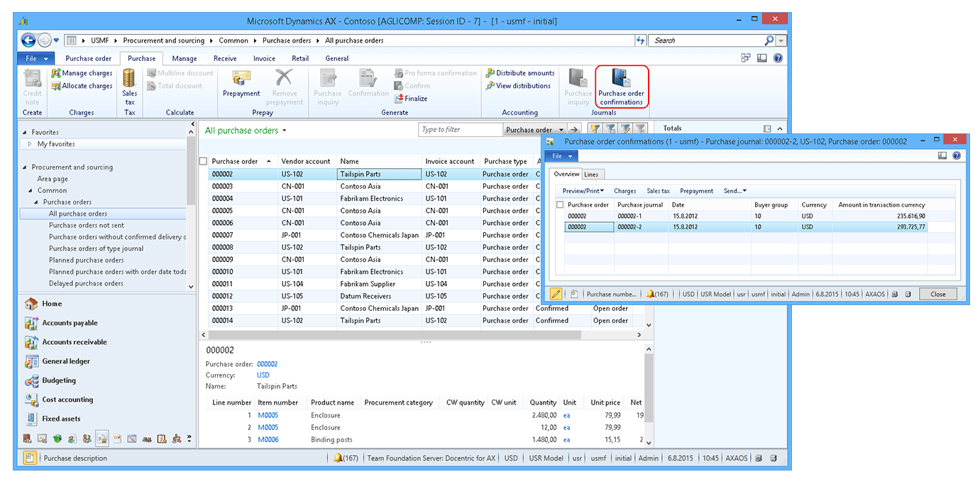
Task: Open the Lines tab in dialog
Action: (x=591, y=174)
